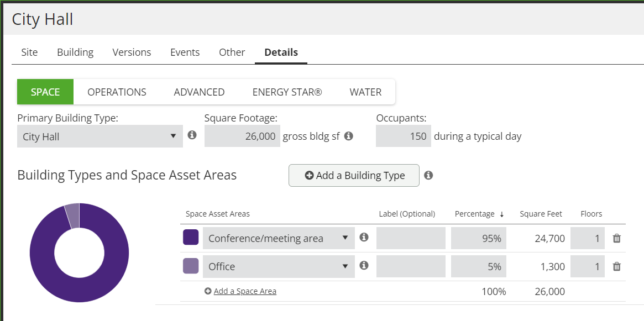Expand Conference/meeting area dropdown
The image size is (644, 321).
coord(279,238)
